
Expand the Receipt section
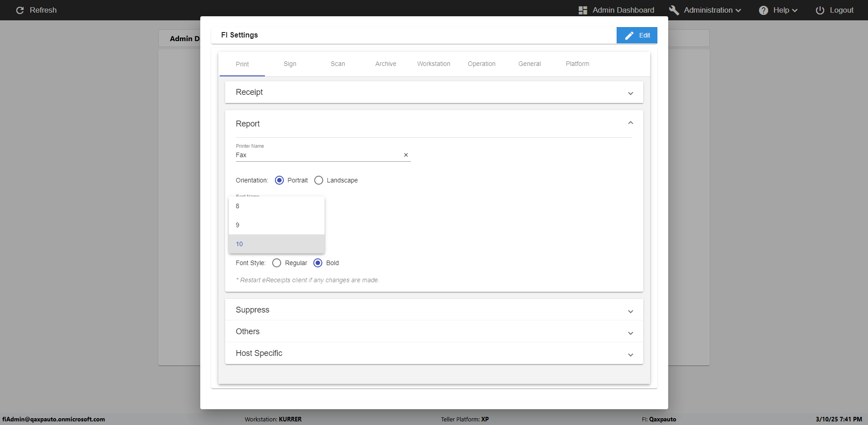click(630, 93)
